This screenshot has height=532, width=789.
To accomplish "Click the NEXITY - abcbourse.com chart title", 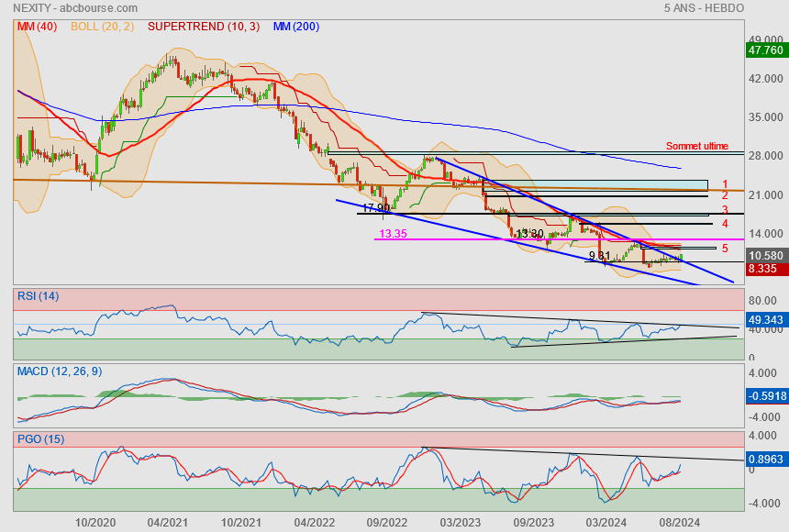I will click(x=75, y=8).
